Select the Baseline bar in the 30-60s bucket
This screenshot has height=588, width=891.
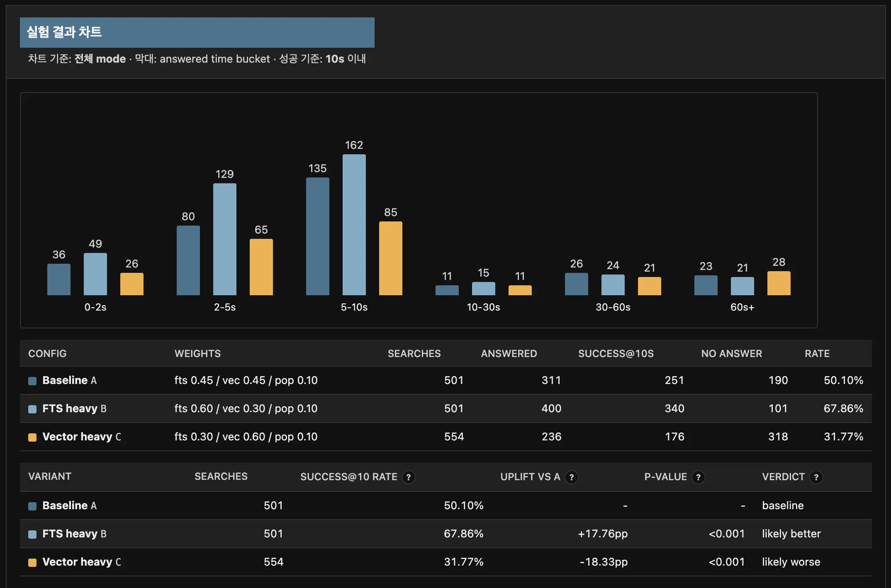(x=577, y=284)
